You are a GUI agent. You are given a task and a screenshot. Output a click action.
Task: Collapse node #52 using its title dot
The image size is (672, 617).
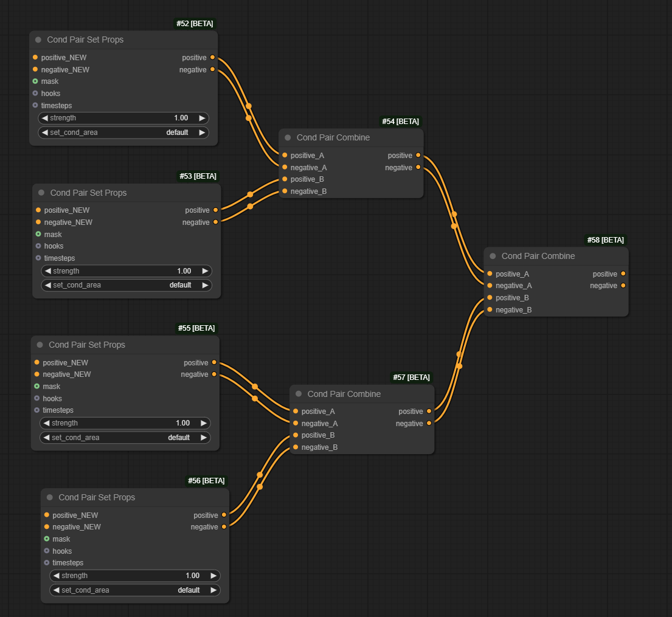tap(38, 40)
